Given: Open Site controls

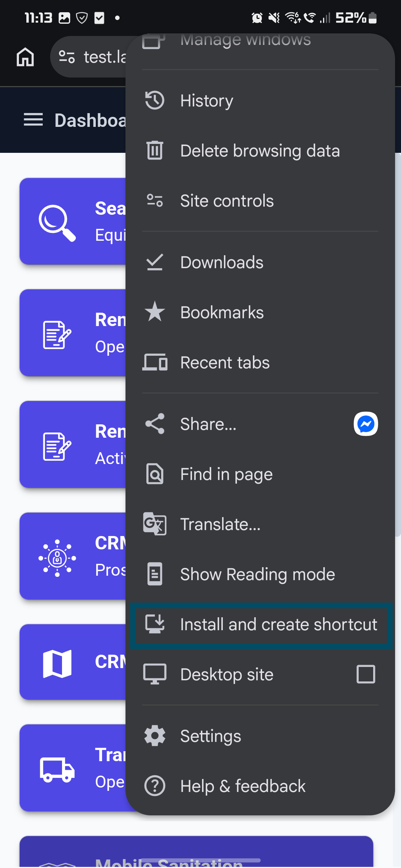Looking at the screenshot, I should coord(260,201).
